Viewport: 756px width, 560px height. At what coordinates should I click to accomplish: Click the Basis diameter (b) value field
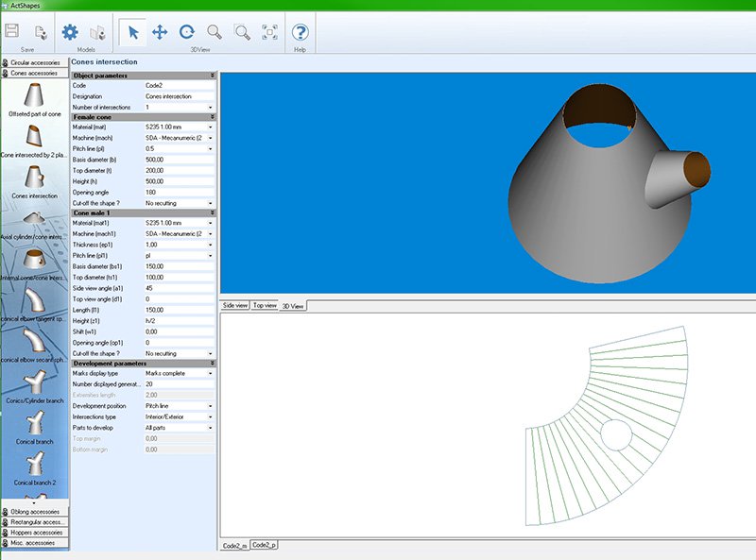(x=176, y=161)
